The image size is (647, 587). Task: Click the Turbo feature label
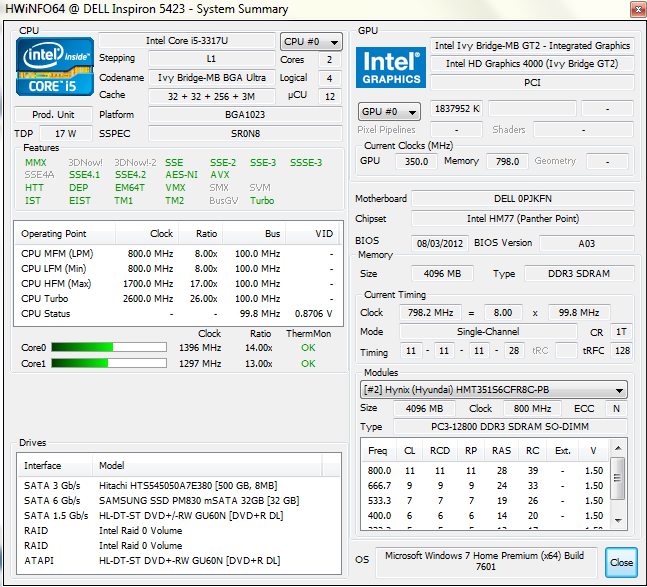tap(262, 201)
